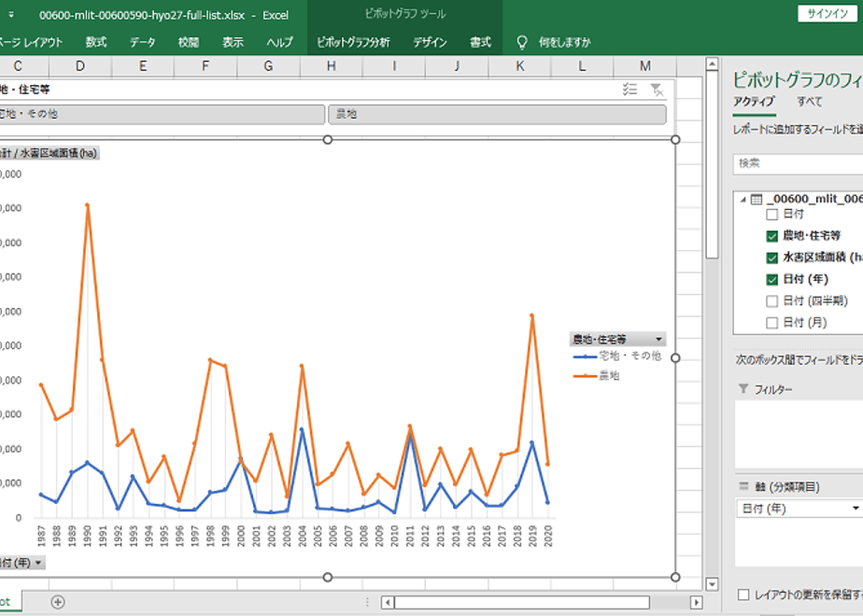Check the 日付 (月) field checkbox

click(771, 323)
